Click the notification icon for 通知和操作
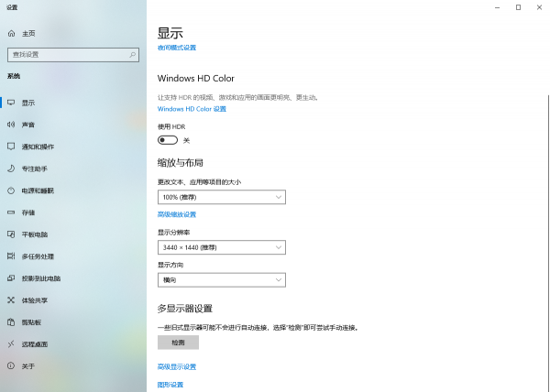Viewport: 550px width, 392px height. (x=11, y=147)
